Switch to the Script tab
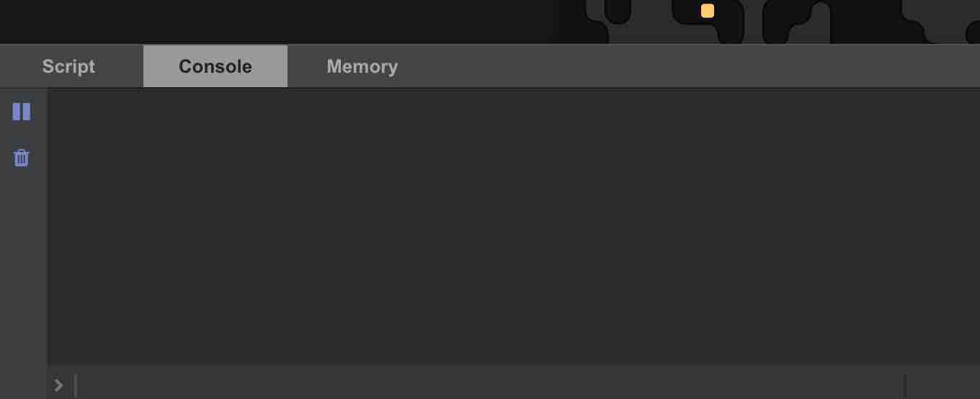 click(x=69, y=66)
